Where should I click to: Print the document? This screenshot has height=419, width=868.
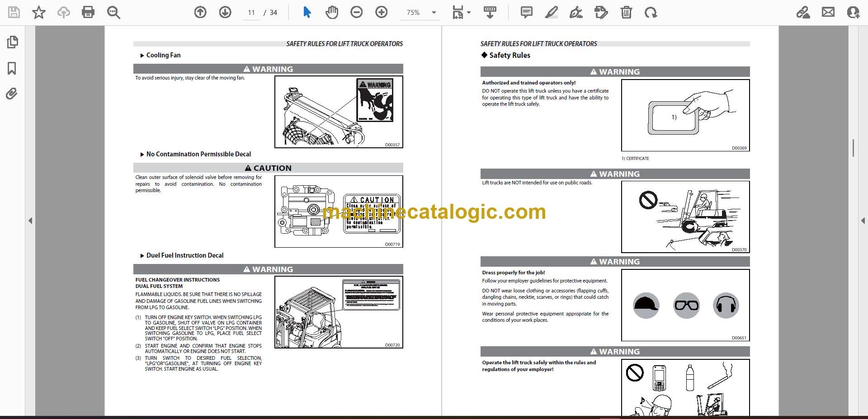tap(88, 12)
